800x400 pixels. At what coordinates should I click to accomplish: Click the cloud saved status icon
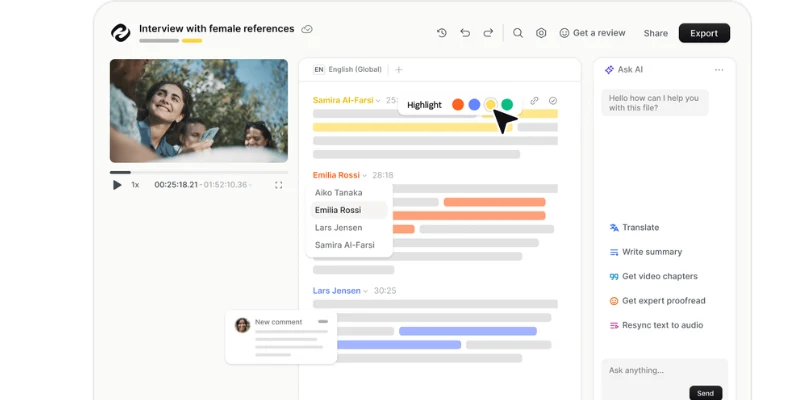(307, 29)
